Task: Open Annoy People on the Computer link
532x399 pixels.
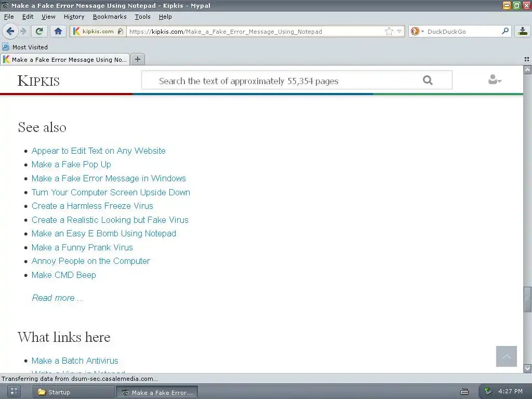Action: pyautogui.click(x=90, y=261)
